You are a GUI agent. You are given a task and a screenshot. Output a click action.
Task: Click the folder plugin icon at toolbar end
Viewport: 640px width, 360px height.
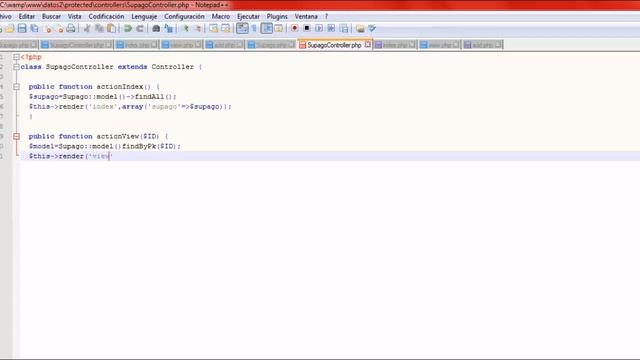pos(360,28)
